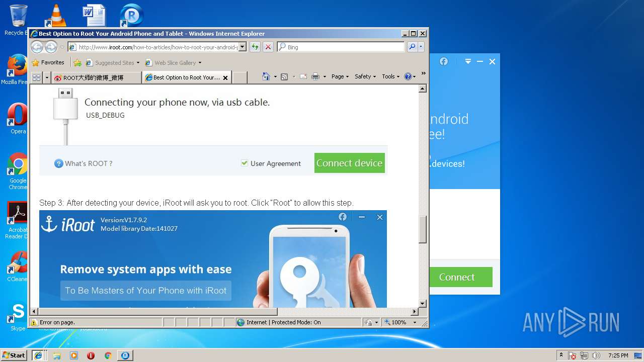Screen dimensions: 644x362
Task: Open a new blank tab
Action: pos(240,77)
